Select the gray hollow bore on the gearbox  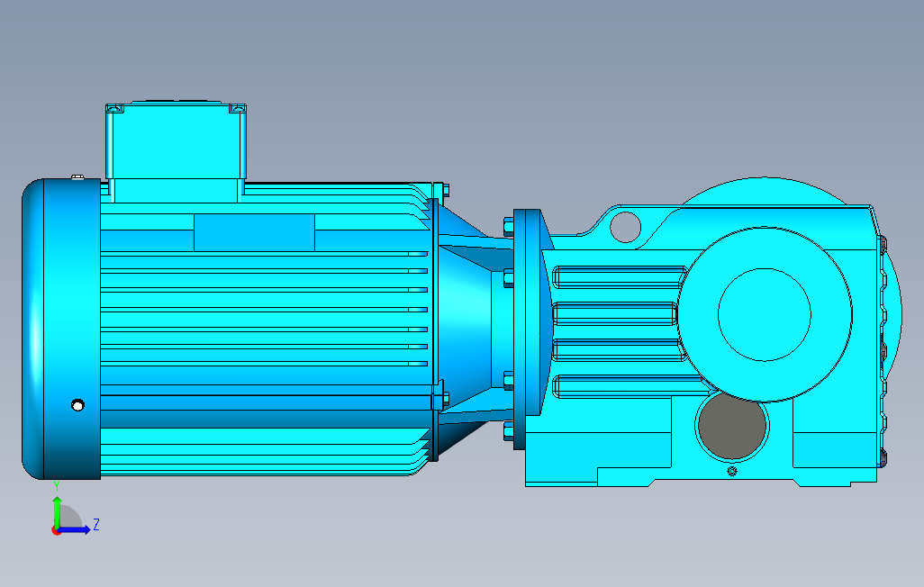pos(732,426)
